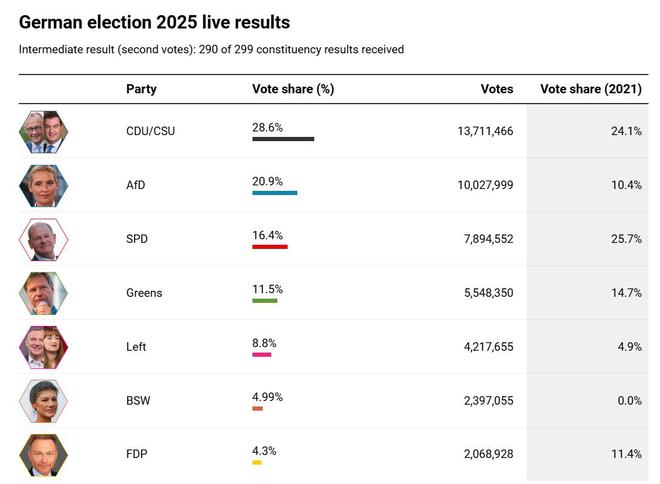Click the German election 2025 live results heading
Viewport: 660px width, 484px height.
coord(155,22)
